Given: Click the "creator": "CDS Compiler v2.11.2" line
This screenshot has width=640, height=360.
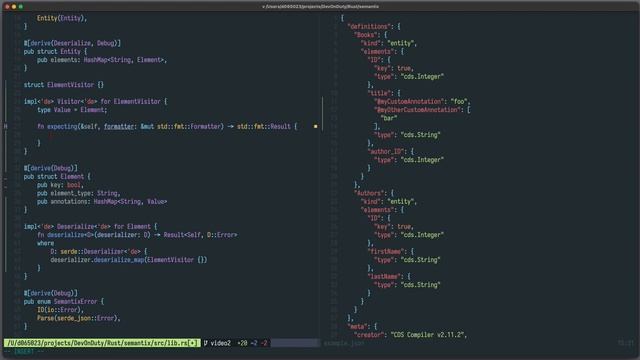Looking at the screenshot, I should pos(410,335).
